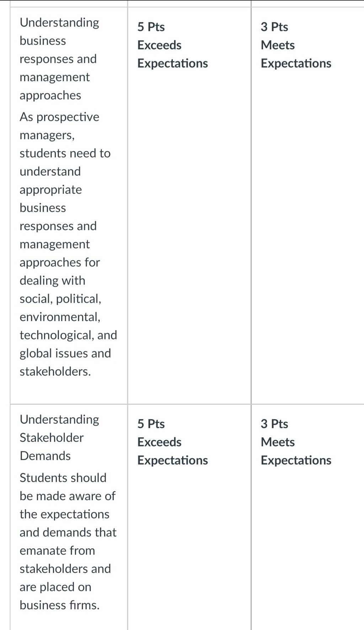Click the first row's '5 Pts' rating

[151, 27]
